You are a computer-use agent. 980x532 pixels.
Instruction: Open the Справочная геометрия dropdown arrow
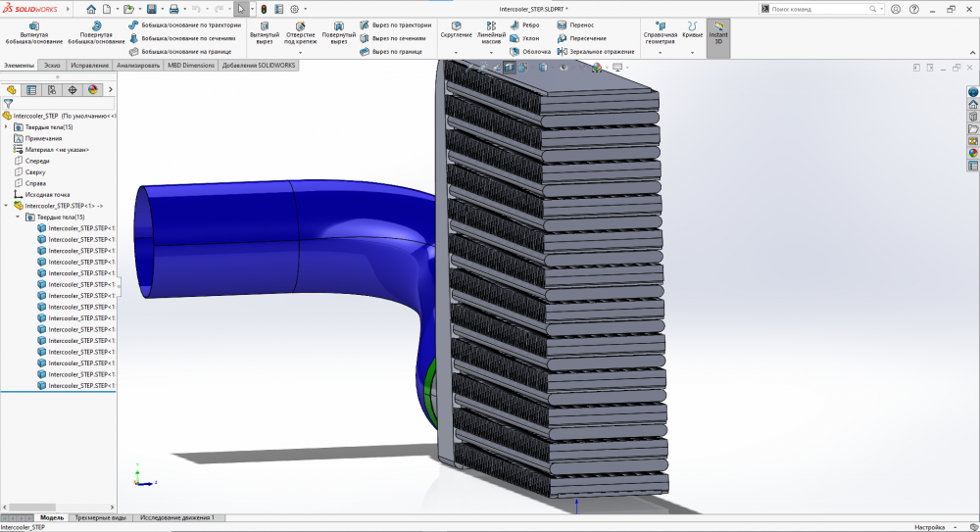(x=660, y=52)
